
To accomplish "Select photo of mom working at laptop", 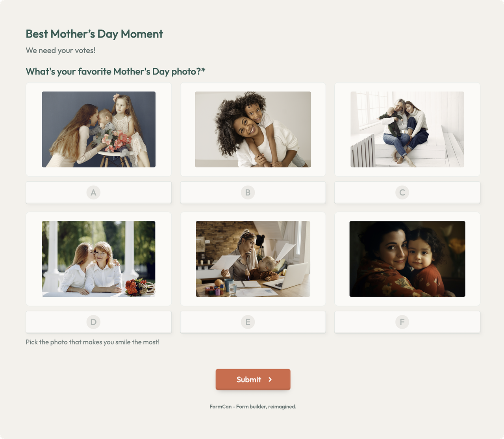I will pos(253,259).
